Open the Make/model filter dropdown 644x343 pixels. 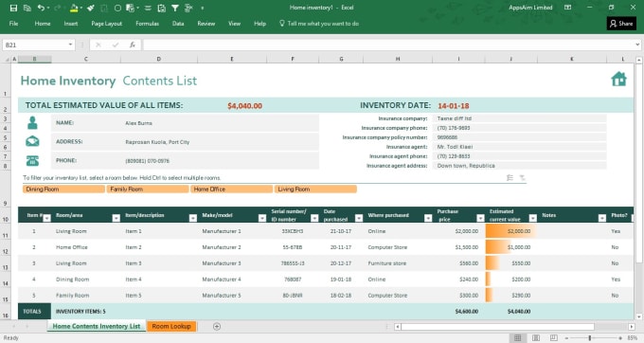coord(262,218)
